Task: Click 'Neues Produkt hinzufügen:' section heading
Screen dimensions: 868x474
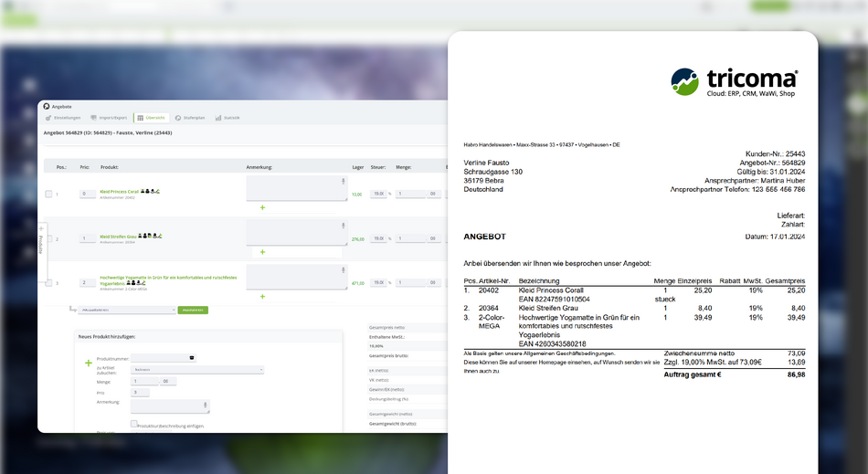Action: (x=107, y=336)
